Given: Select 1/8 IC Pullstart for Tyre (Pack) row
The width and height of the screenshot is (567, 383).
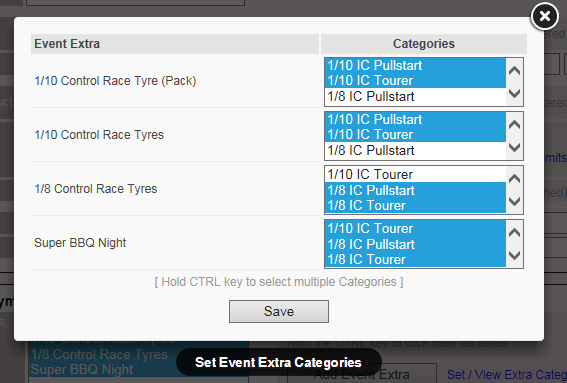Looking at the screenshot, I should tap(415, 97).
